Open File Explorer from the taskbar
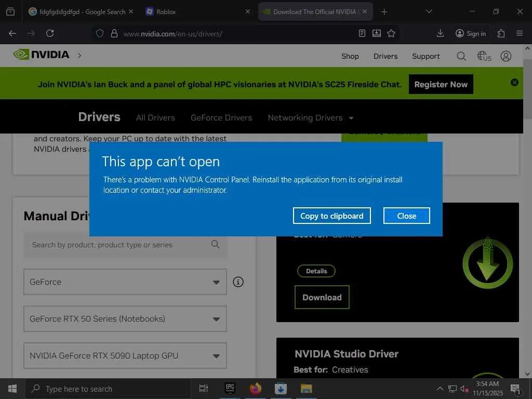The height and width of the screenshot is (399, 532). [x=306, y=389]
